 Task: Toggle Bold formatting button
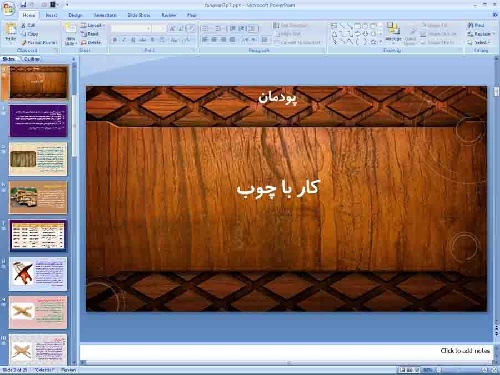(115, 40)
